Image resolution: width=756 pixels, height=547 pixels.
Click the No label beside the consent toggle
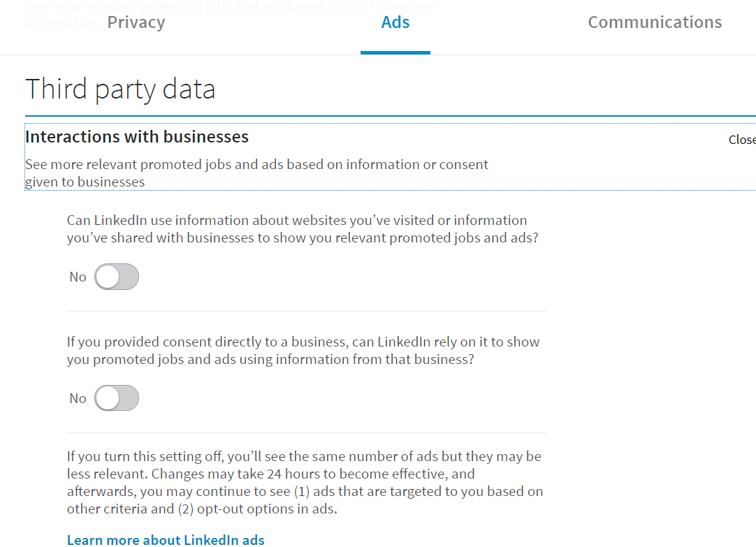click(78, 399)
